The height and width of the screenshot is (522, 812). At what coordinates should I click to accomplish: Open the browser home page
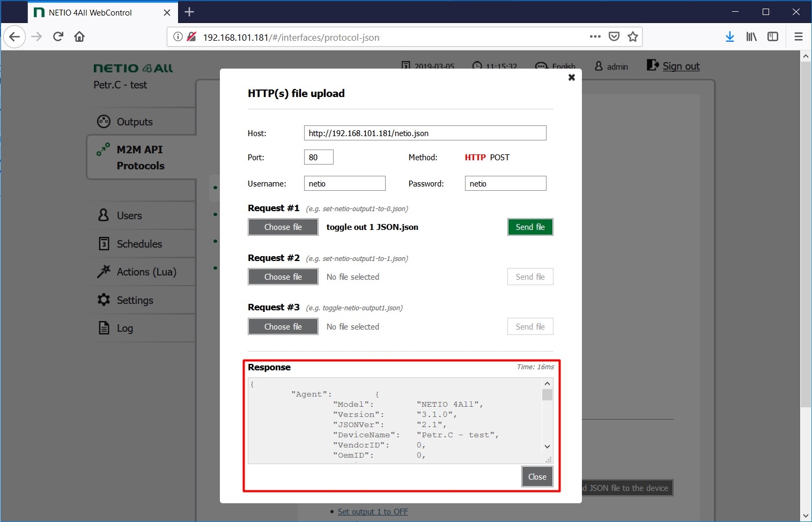point(79,36)
